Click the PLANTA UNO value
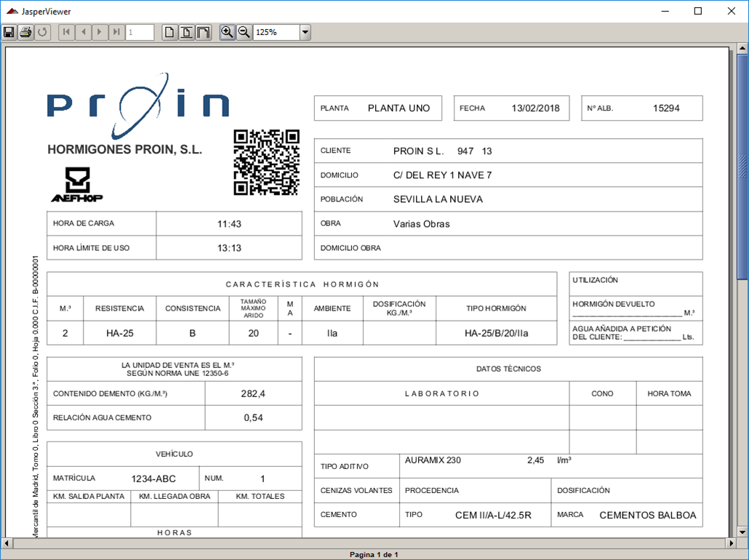The height and width of the screenshot is (560, 749). (399, 108)
